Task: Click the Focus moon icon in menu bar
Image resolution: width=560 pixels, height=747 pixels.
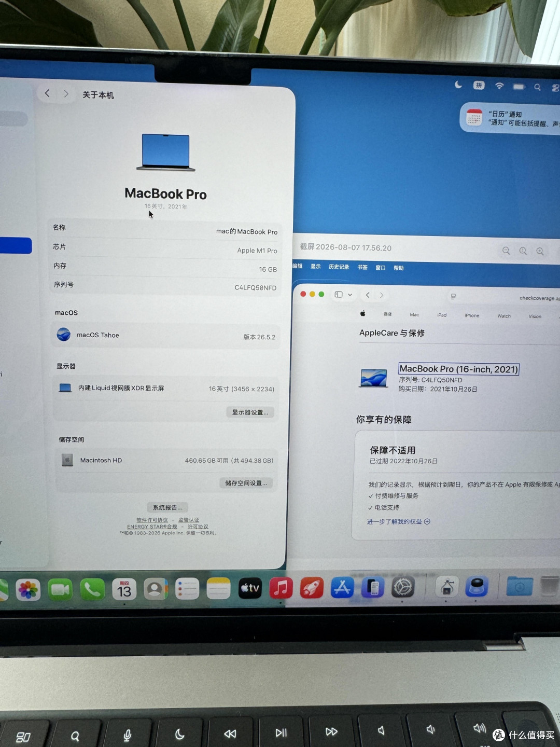Action: tap(458, 85)
